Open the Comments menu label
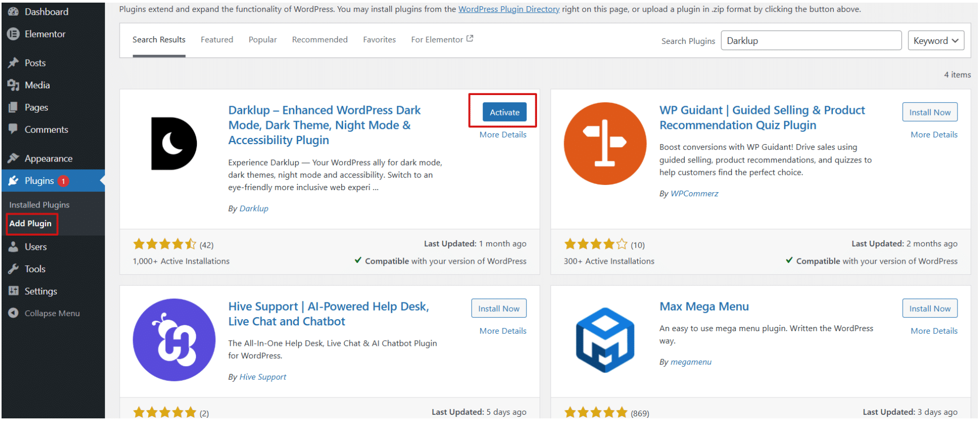Viewport: 980px width, 421px height. pos(46,130)
